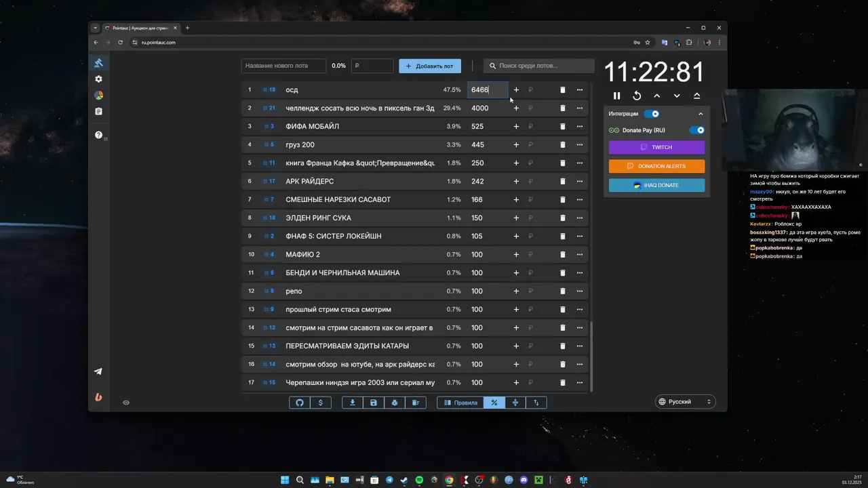This screenshot has height=488, width=868.
Task: Increase timer with up chevron
Action: click(656, 96)
